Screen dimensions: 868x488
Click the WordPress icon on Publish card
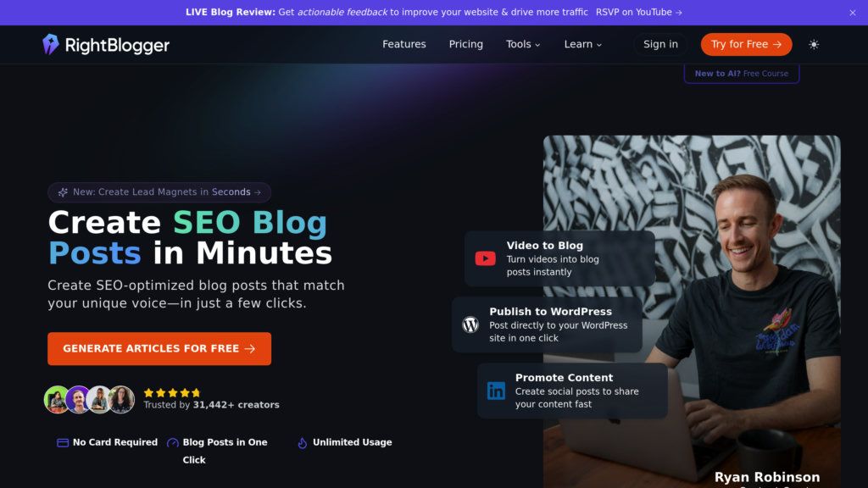(x=470, y=324)
